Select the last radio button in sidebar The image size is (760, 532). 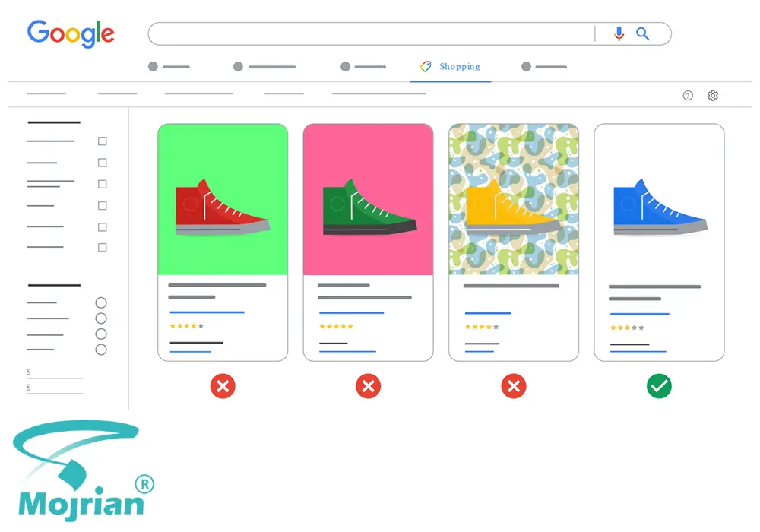[x=101, y=350]
